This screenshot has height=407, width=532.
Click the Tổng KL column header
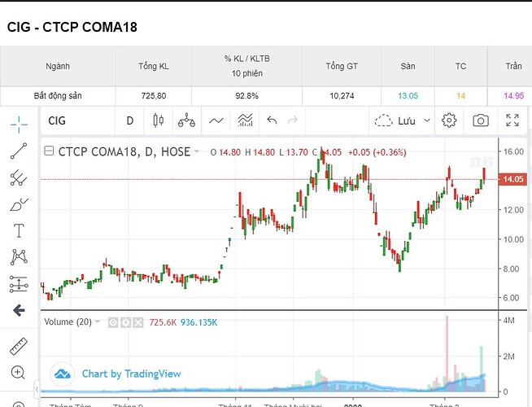[154, 66]
